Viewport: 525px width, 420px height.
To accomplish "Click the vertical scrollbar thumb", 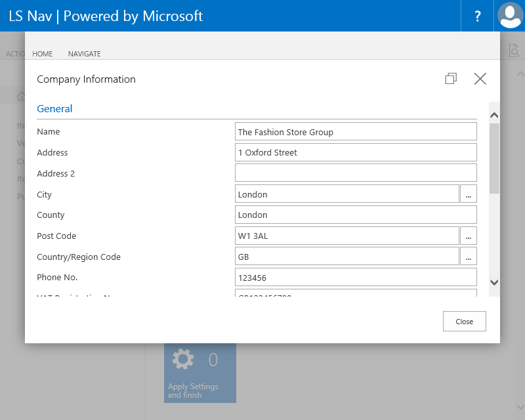I will [495, 157].
